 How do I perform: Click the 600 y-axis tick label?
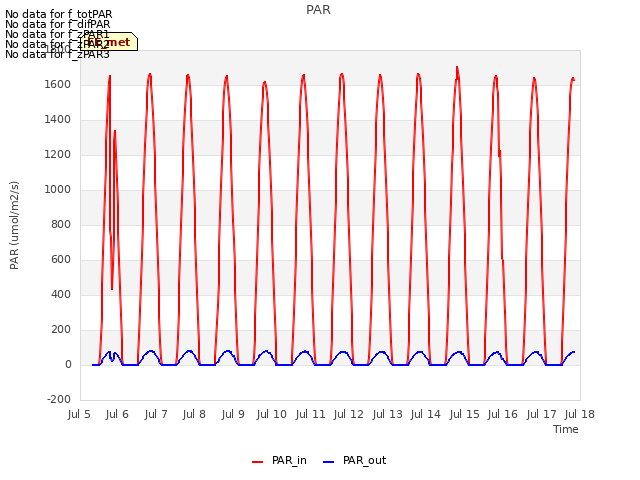pos(61,260)
